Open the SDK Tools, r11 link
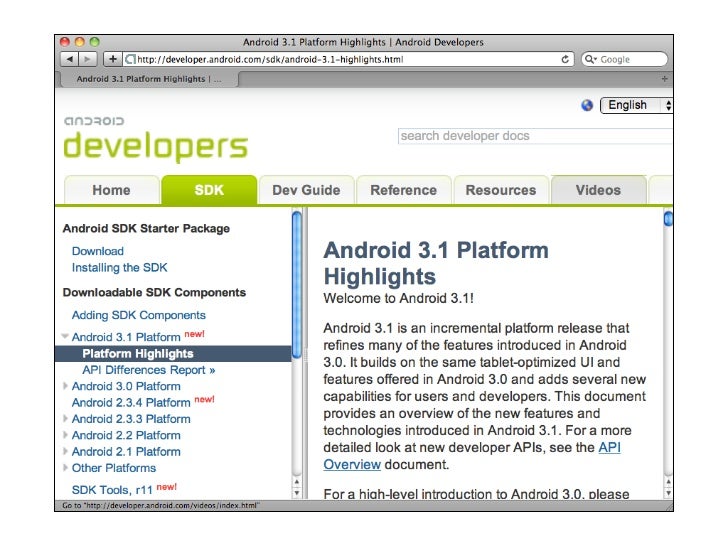The width and height of the screenshot is (728, 546). [112, 490]
